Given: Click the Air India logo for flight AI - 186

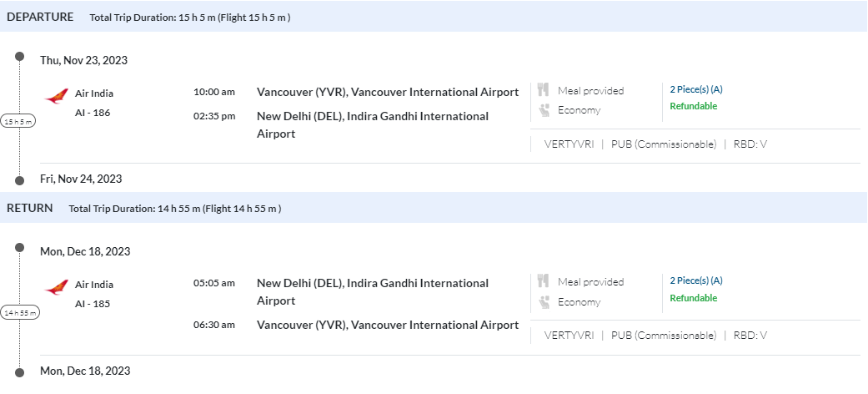Looking at the screenshot, I should pyautogui.click(x=57, y=97).
